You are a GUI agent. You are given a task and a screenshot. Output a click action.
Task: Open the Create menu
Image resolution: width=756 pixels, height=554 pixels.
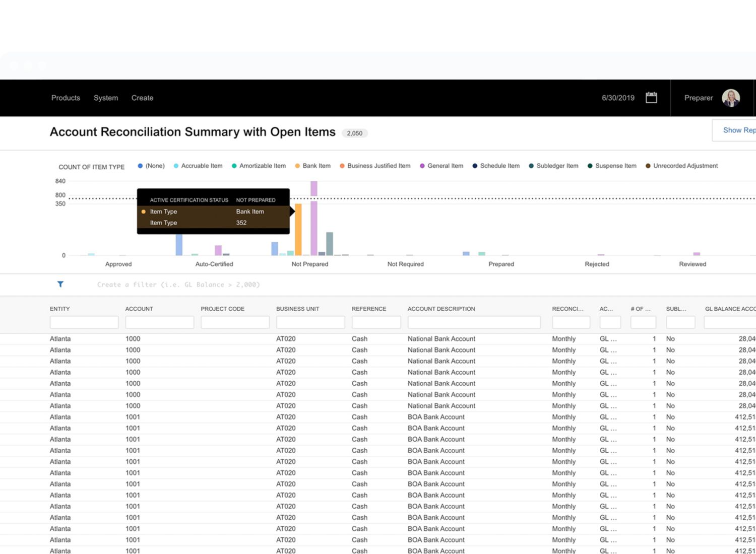tap(142, 98)
